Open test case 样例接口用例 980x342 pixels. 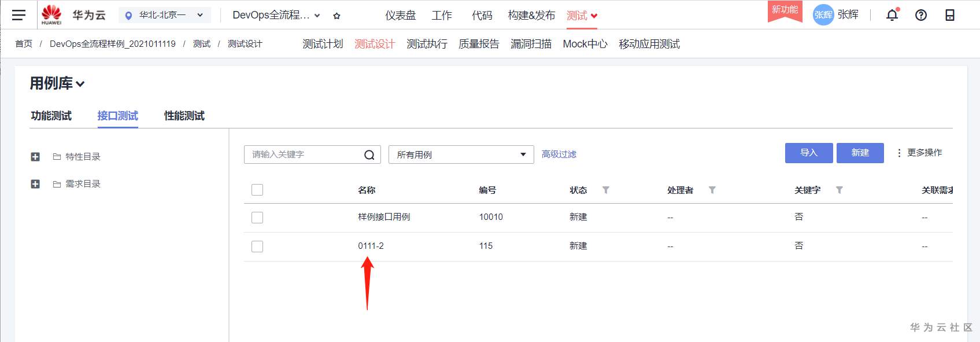point(384,217)
